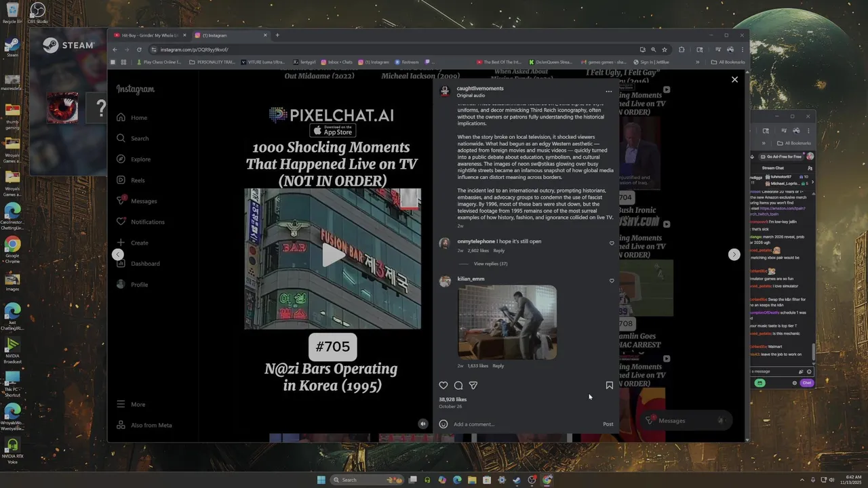Screen dimensions: 868x488
Task: Close the Instagram post overlay
Action: [x=734, y=79]
